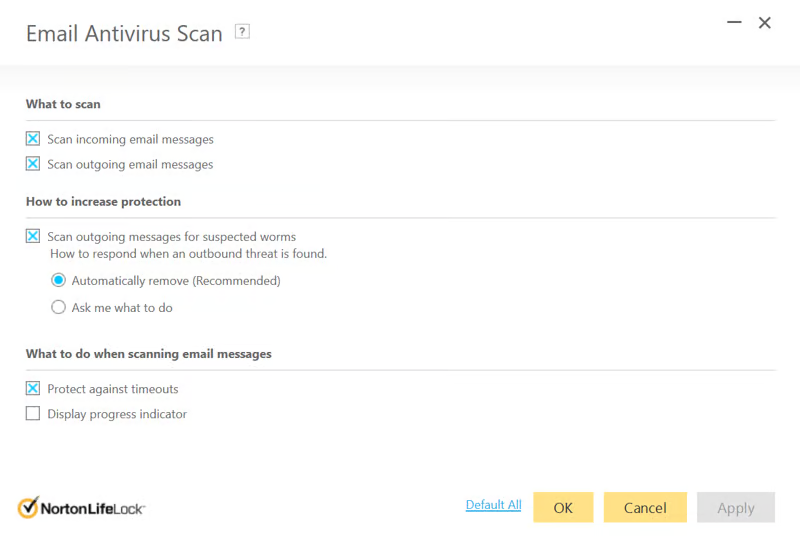This screenshot has height=536, width=800.
Task: Uncheck Scan outgoing email messages
Action: point(33,164)
